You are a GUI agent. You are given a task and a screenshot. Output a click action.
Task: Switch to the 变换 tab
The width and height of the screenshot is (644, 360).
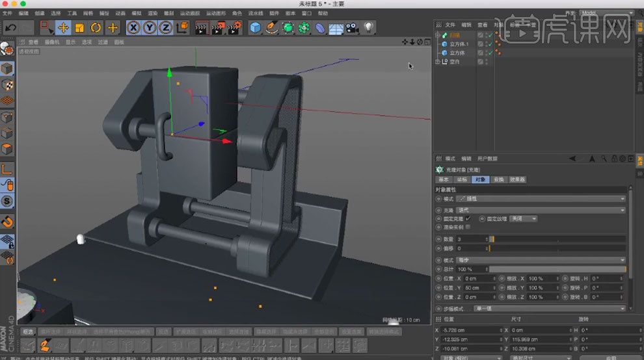coord(498,179)
